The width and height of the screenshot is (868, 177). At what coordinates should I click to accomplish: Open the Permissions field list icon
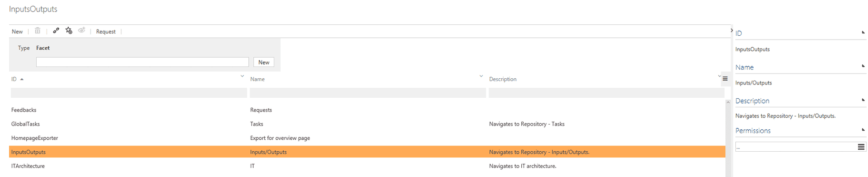861,147
